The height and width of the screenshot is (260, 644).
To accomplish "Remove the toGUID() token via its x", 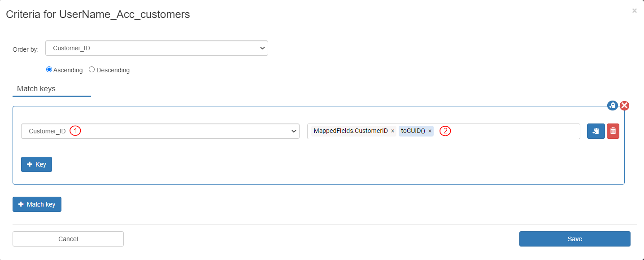I will click(430, 131).
